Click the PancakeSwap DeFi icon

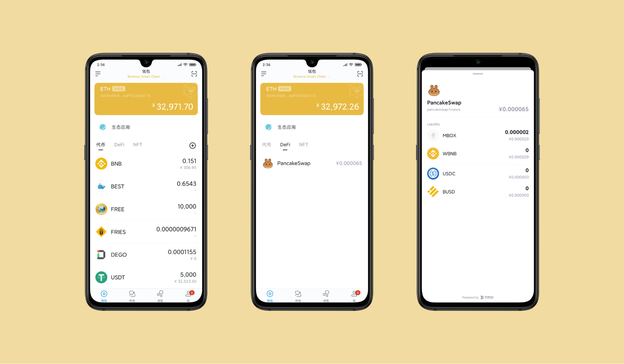point(268,163)
